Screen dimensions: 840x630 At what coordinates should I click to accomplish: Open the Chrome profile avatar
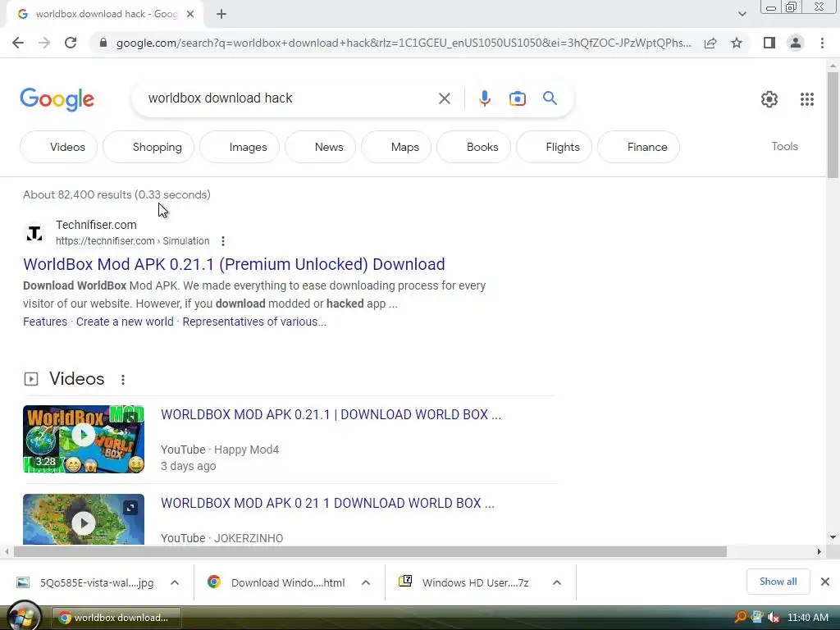796,43
